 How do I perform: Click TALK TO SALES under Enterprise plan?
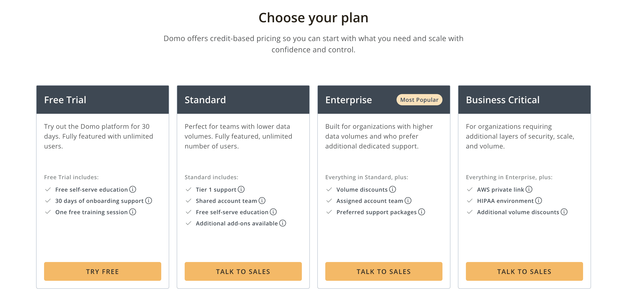(383, 271)
